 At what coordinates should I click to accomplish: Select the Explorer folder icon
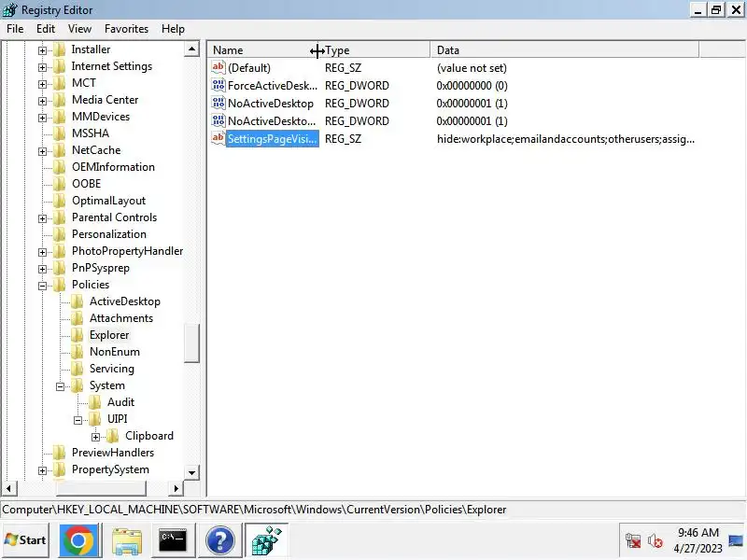coord(78,335)
